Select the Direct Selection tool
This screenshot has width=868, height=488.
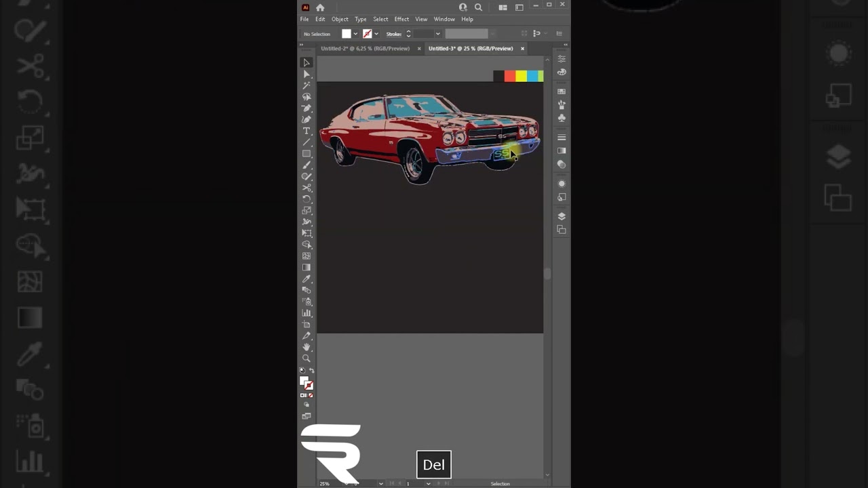click(x=307, y=75)
